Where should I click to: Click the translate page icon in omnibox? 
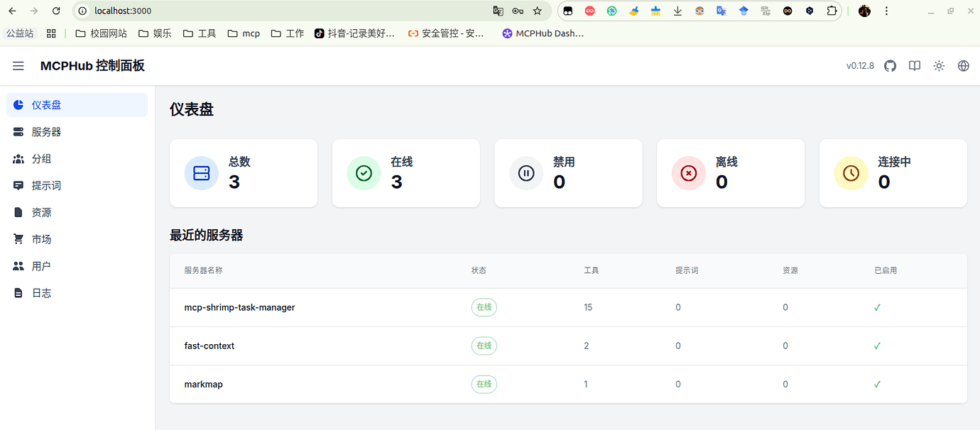[499, 11]
